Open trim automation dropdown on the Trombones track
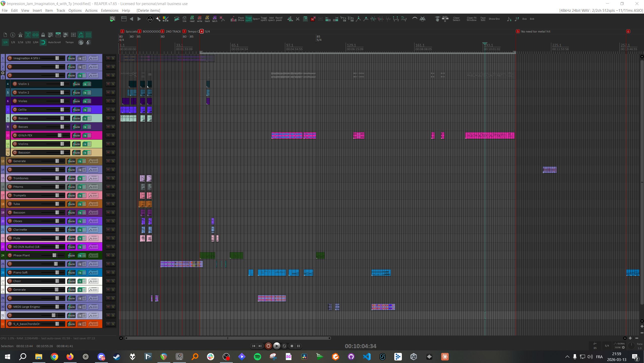This screenshot has height=363, width=644. 93,178
